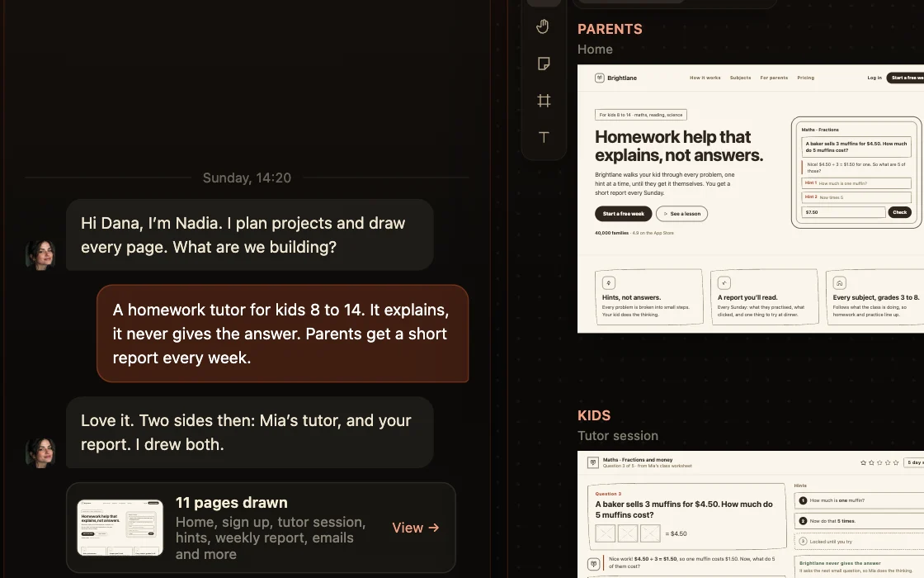Click 'Hint 1 How much is one muffin?' row
This screenshot has height=578, width=924.
[856, 182]
